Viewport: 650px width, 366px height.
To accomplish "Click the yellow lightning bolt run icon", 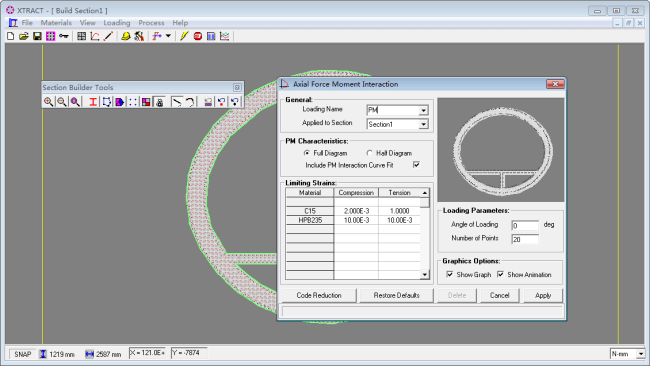I will tap(184, 36).
